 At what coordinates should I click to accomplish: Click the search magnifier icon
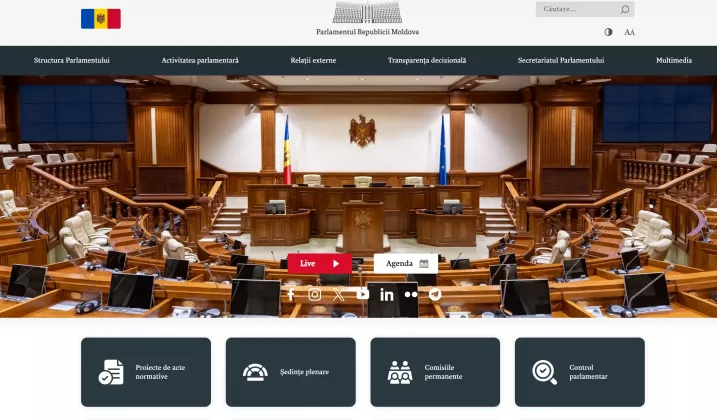tap(625, 9)
